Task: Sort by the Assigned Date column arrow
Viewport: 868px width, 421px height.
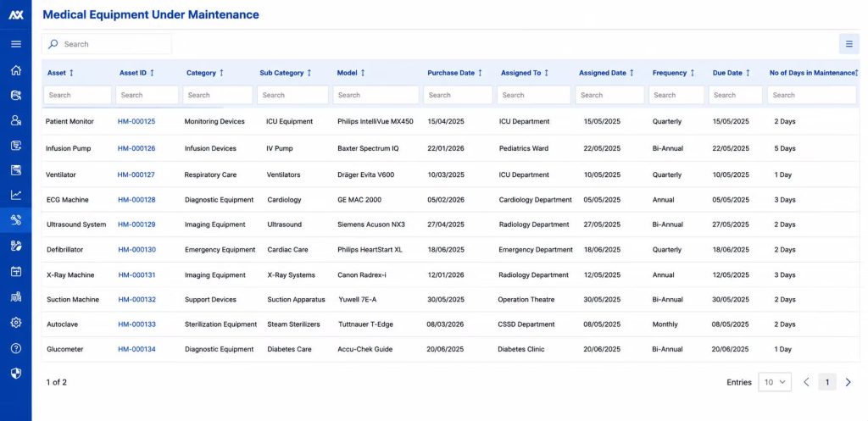Action: [x=632, y=73]
